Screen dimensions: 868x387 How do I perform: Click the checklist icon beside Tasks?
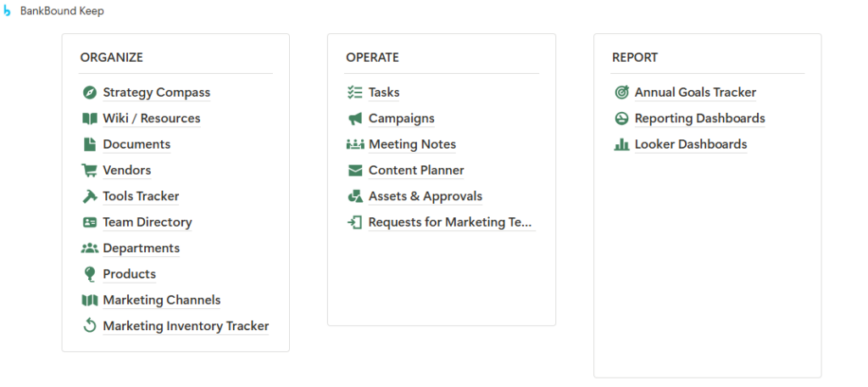355,93
